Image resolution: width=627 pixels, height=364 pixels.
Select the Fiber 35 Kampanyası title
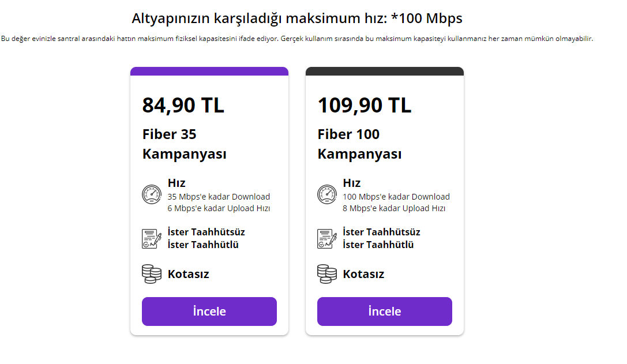(184, 144)
